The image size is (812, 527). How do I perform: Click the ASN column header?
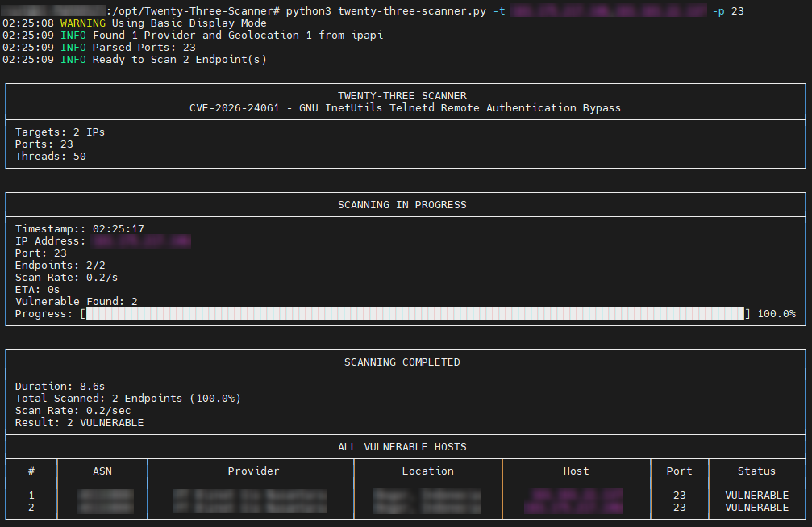tap(102, 471)
